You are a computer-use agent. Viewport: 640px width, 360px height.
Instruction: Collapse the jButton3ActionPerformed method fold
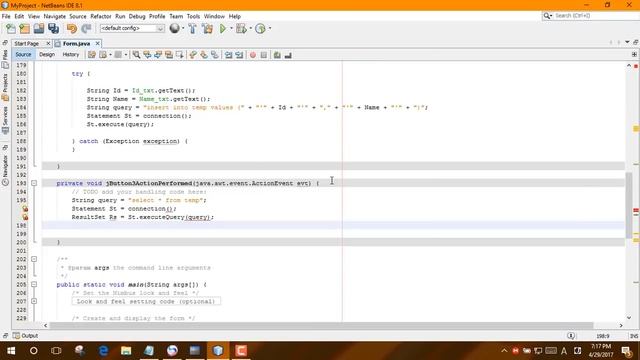pos(34,183)
